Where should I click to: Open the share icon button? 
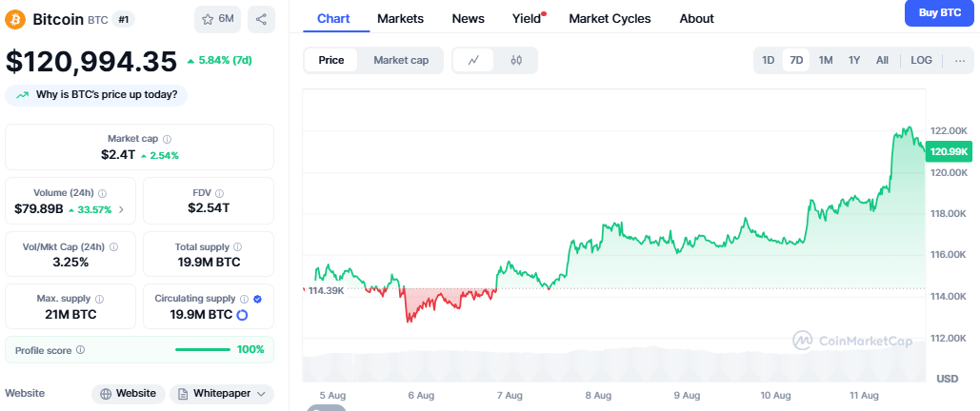(x=261, y=19)
